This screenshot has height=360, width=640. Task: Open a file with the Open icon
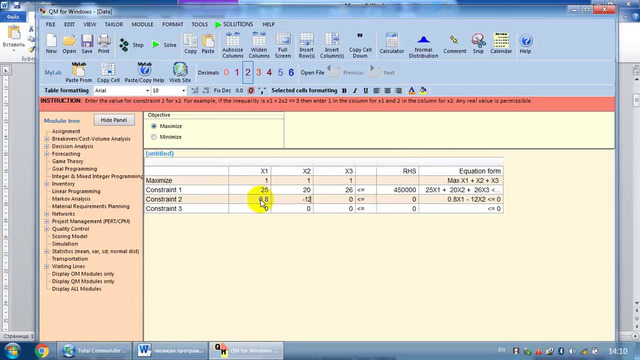[69, 44]
